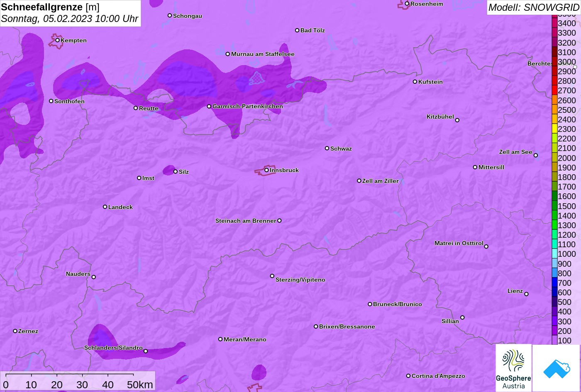Pick the 300 m legend color swatch
The width and height of the screenshot is (581, 392).
tap(554, 321)
